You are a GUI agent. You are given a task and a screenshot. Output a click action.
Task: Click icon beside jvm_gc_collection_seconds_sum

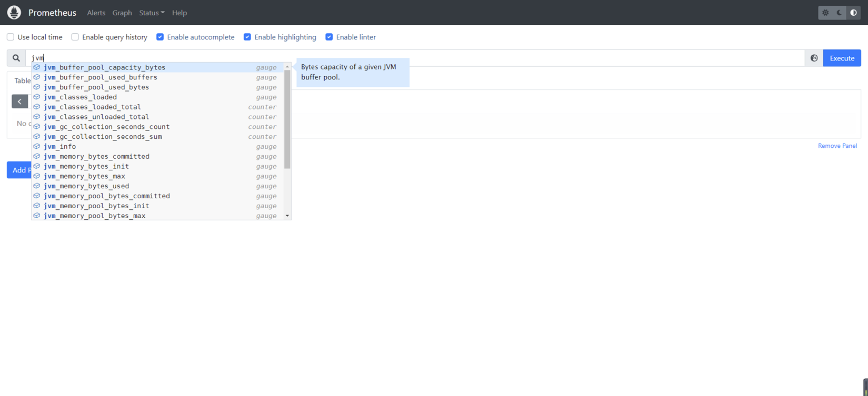[37, 137]
